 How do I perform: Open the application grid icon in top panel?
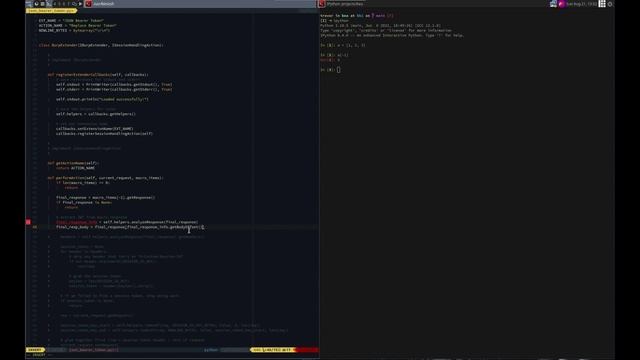click(x=602, y=4)
